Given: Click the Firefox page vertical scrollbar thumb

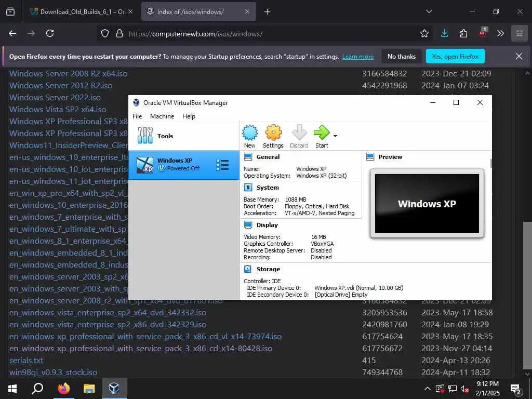Looking at the screenshot, I should [527, 296].
